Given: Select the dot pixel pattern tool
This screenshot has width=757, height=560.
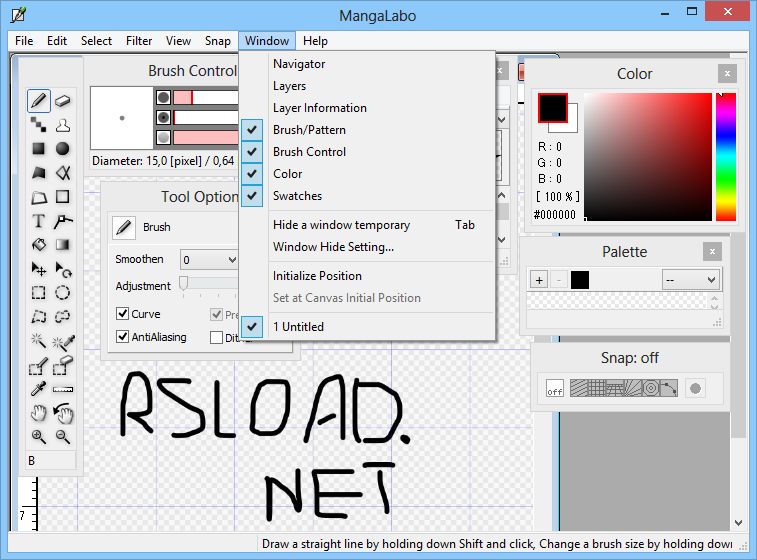Looking at the screenshot, I should tap(39, 125).
